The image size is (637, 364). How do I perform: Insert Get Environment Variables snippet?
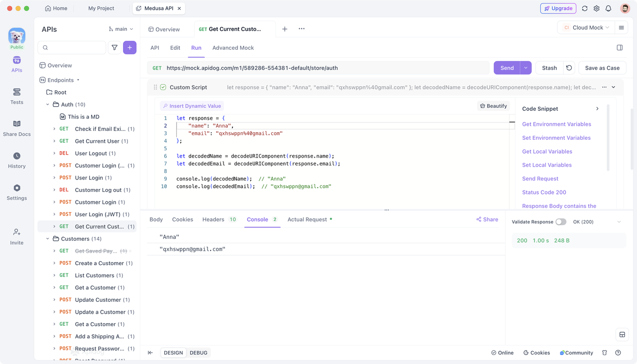[556, 124]
